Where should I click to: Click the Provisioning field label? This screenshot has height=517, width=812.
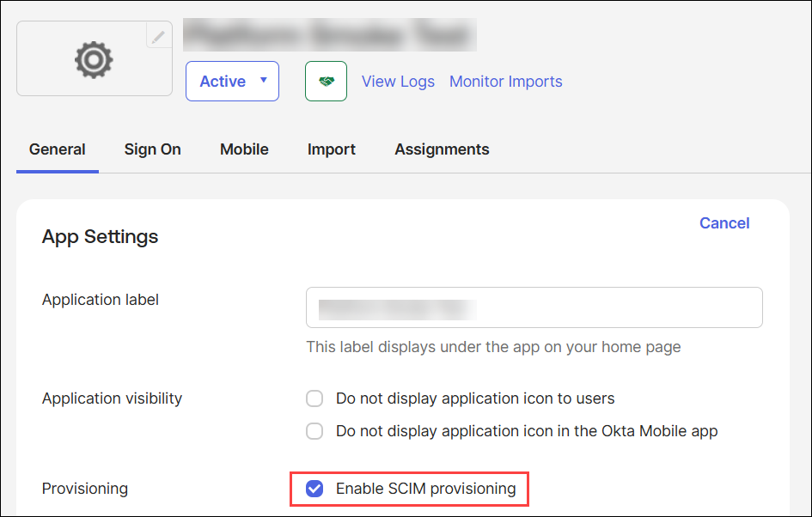(x=84, y=489)
